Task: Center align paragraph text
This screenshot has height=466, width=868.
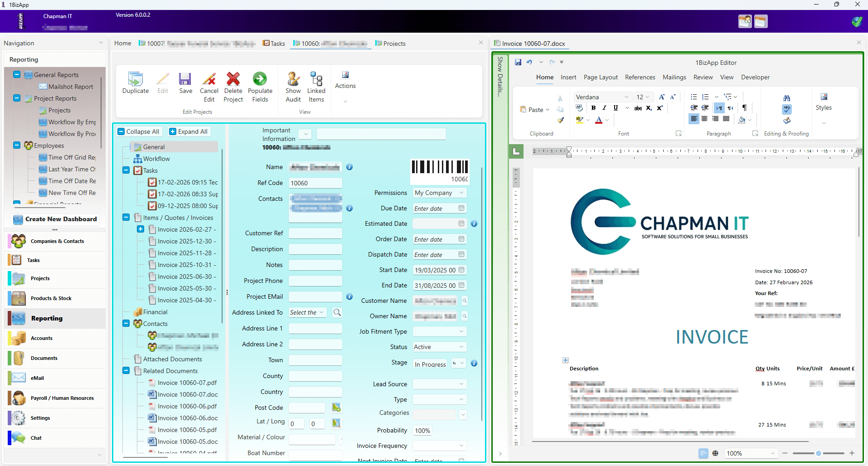Action: pos(704,119)
